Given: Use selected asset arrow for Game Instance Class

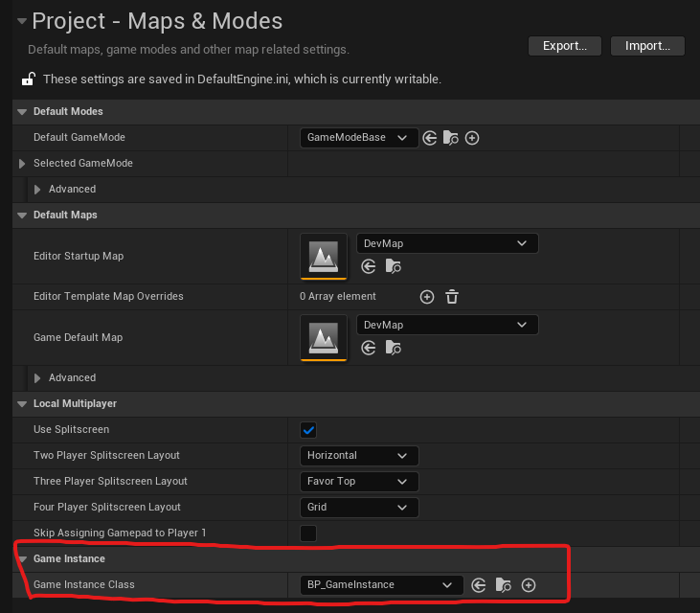Looking at the screenshot, I should coord(479,585).
